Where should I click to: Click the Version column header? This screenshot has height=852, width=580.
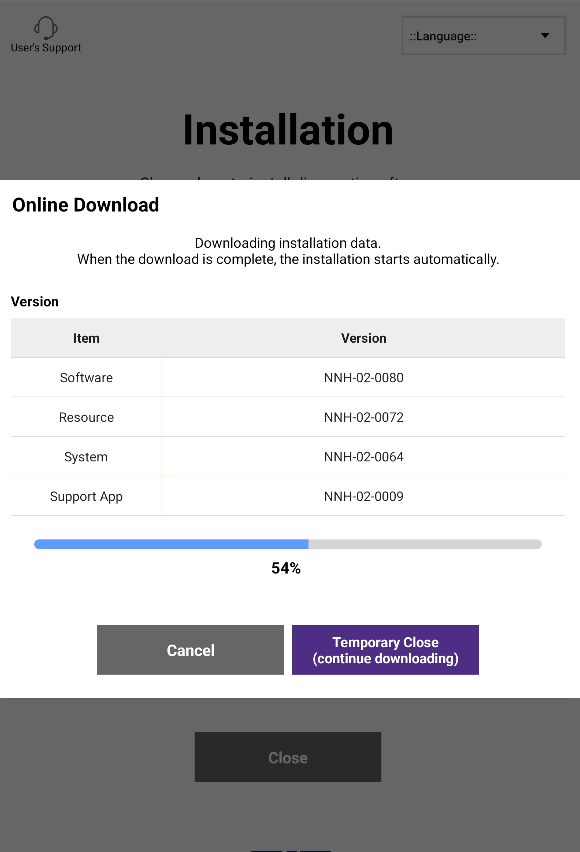coord(364,338)
